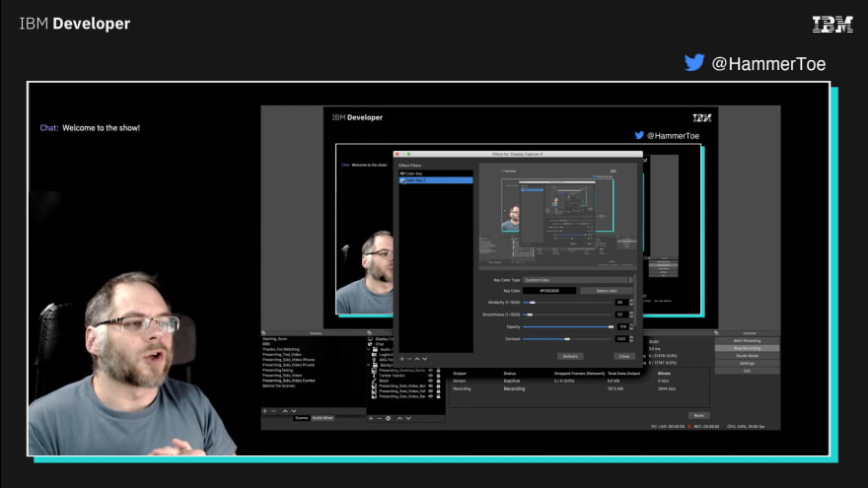Viewport: 868px width, 488px height.
Task: Select the Presenting_Solo_Video iPhone scene
Action: (x=288, y=360)
